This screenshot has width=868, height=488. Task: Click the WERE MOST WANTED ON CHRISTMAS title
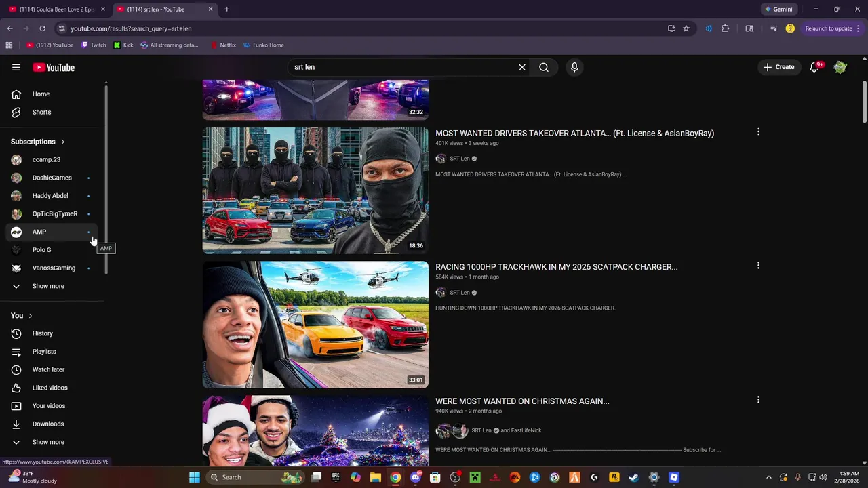coord(522,401)
